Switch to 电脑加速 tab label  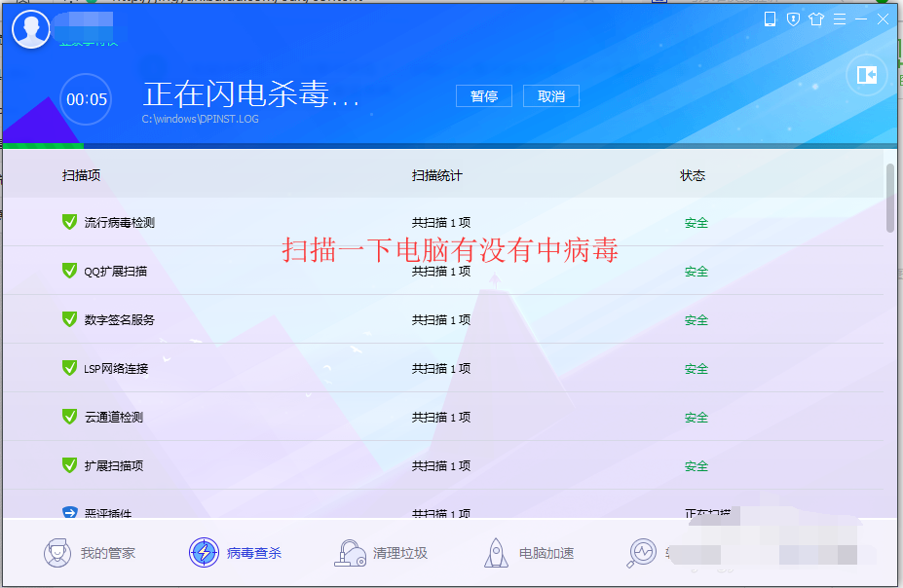click(546, 554)
